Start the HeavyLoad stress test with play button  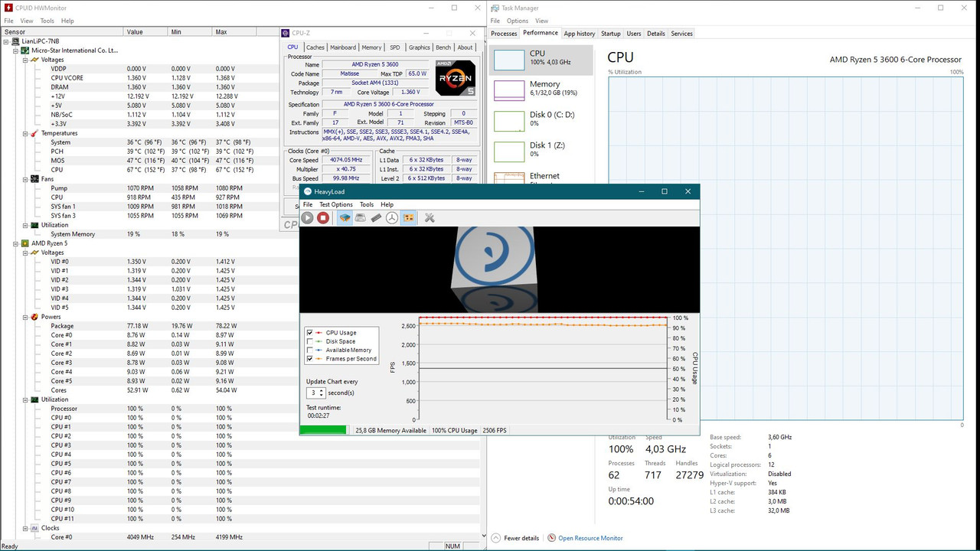[x=307, y=218]
